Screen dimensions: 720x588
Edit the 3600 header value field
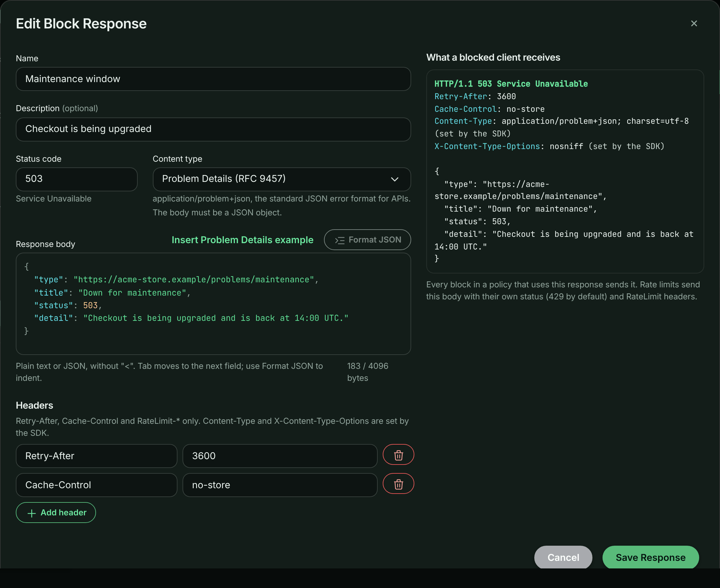(280, 456)
